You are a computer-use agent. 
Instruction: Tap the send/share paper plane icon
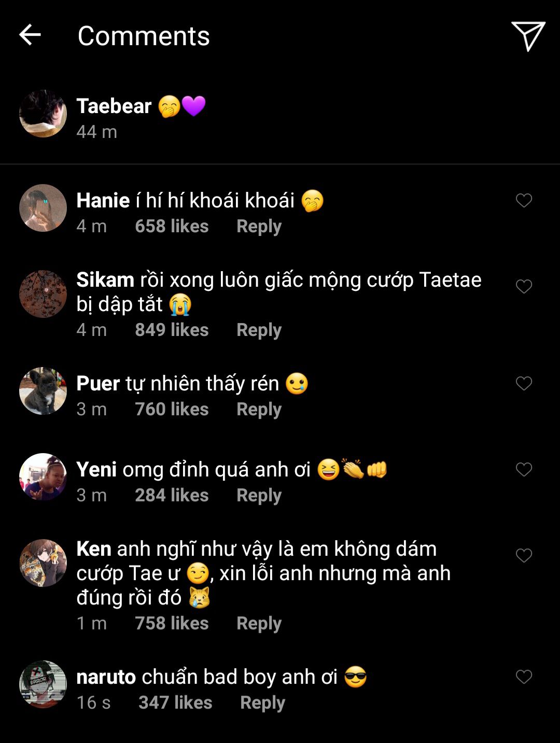(528, 36)
